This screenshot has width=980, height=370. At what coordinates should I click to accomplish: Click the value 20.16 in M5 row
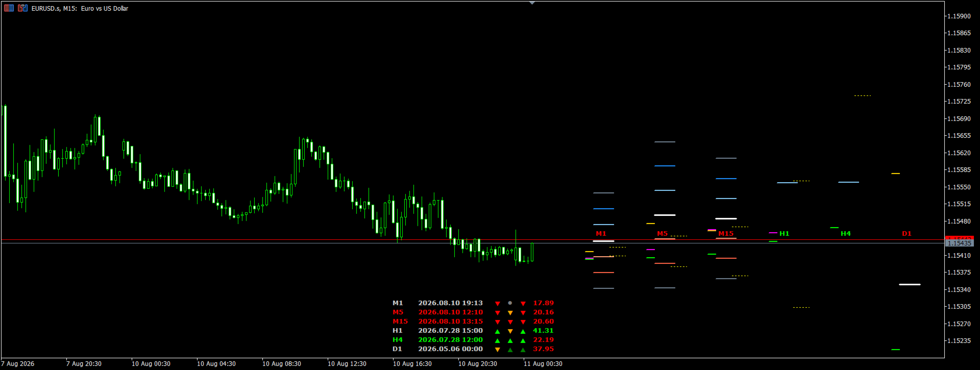tap(543, 312)
